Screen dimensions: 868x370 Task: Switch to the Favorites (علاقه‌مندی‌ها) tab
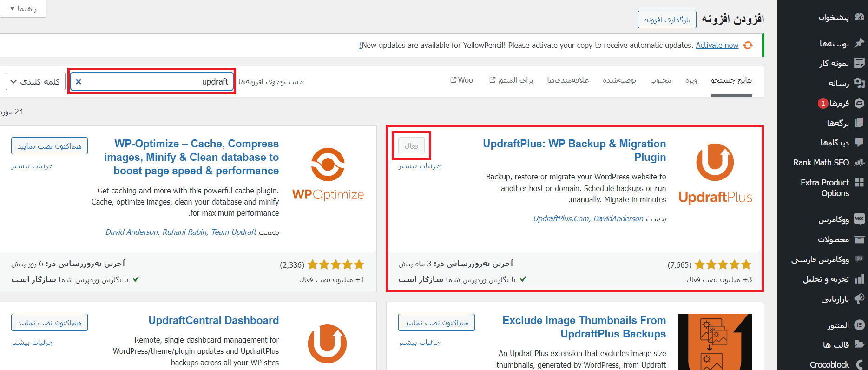point(568,80)
